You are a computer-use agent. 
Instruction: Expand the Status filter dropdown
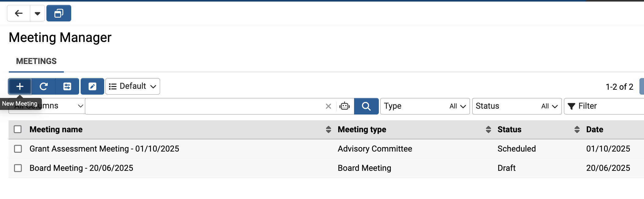pyautogui.click(x=517, y=106)
